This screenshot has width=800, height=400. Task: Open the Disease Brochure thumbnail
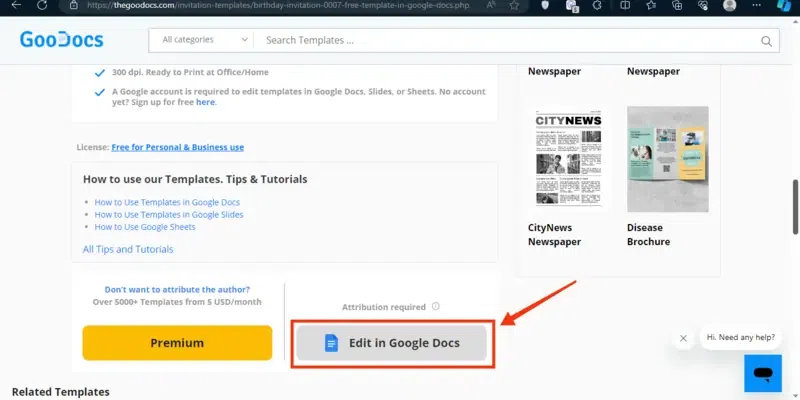tap(667, 159)
